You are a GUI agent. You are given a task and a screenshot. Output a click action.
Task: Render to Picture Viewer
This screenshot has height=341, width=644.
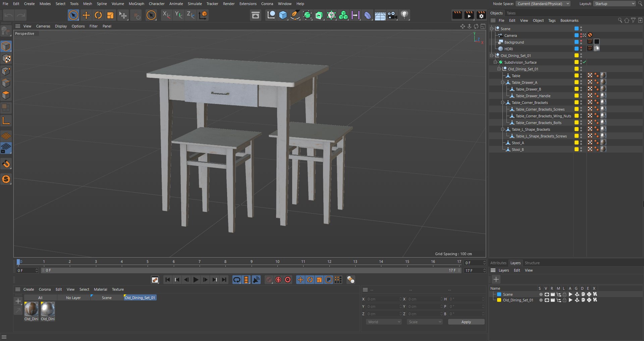tap(469, 15)
